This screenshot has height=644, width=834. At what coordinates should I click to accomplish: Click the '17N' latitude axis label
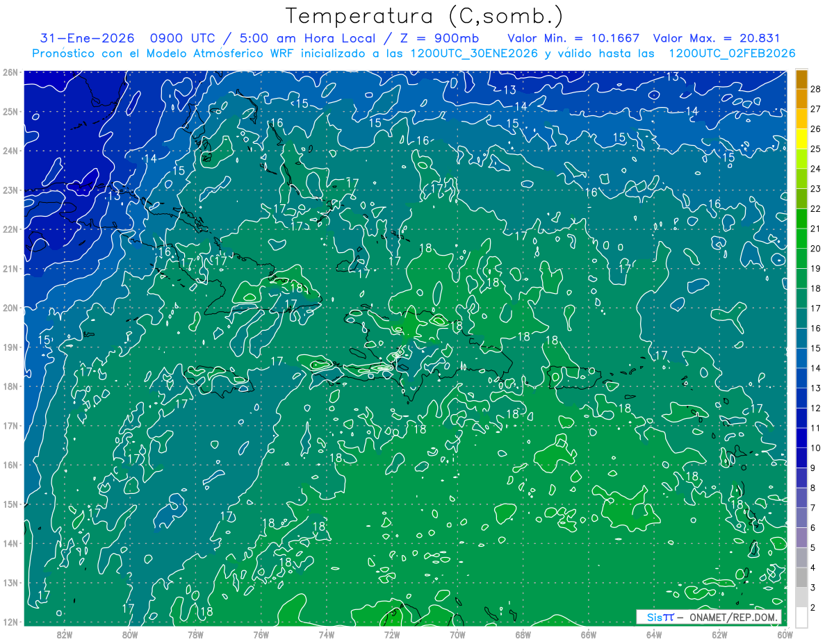click(x=10, y=425)
